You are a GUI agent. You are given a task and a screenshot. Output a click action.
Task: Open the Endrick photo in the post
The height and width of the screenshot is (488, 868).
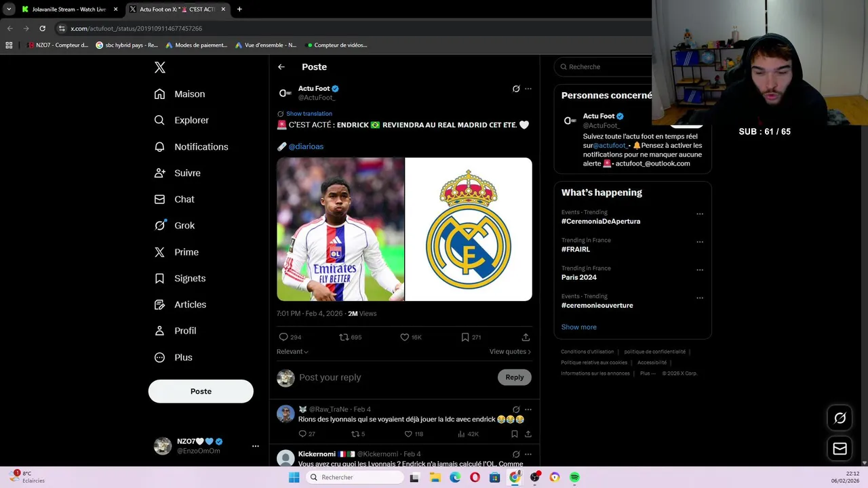pos(340,229)
